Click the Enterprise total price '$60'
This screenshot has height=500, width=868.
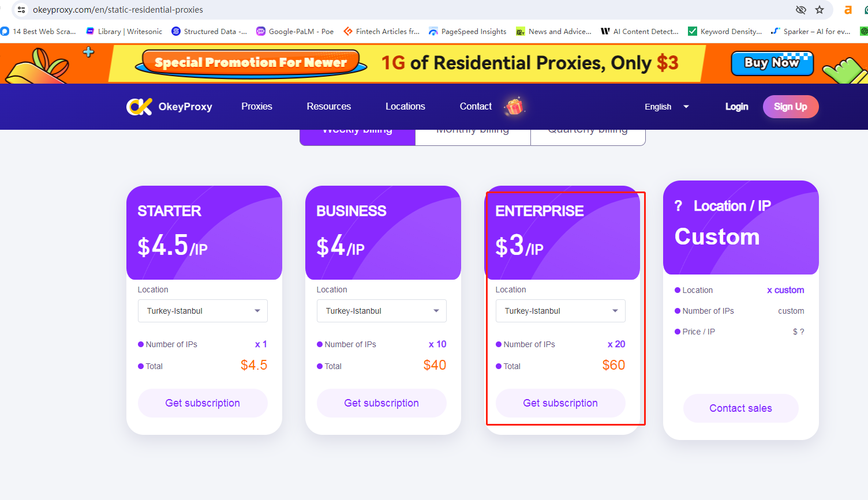(x=613, y=365)
